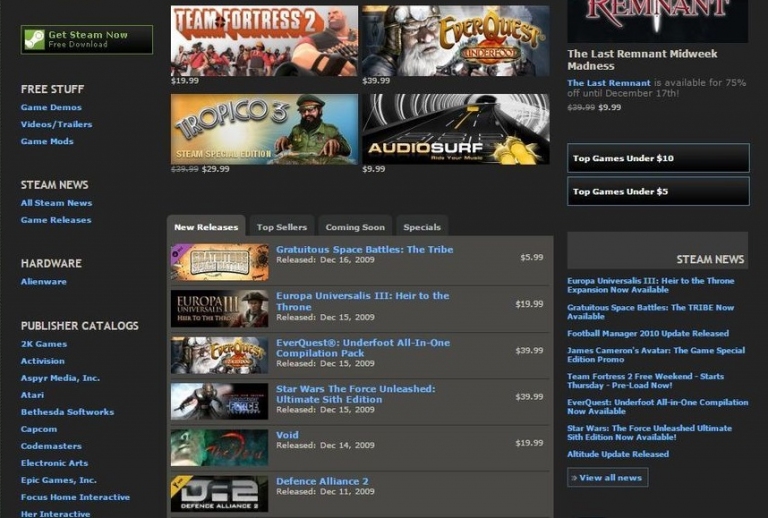Image resolution: width=768 pixels, height=518 pixels.
Task: Open All Steam News link
Action: click(x=56, y=203)
